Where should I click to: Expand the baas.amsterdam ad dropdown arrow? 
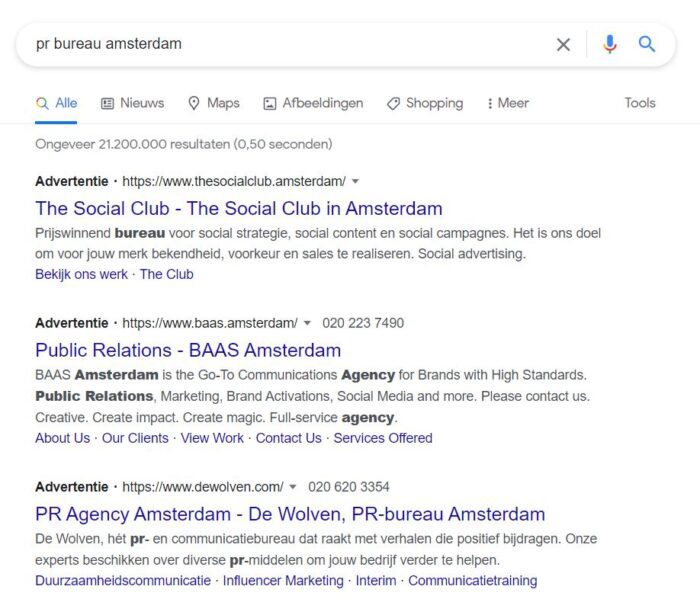coord(307,323)
